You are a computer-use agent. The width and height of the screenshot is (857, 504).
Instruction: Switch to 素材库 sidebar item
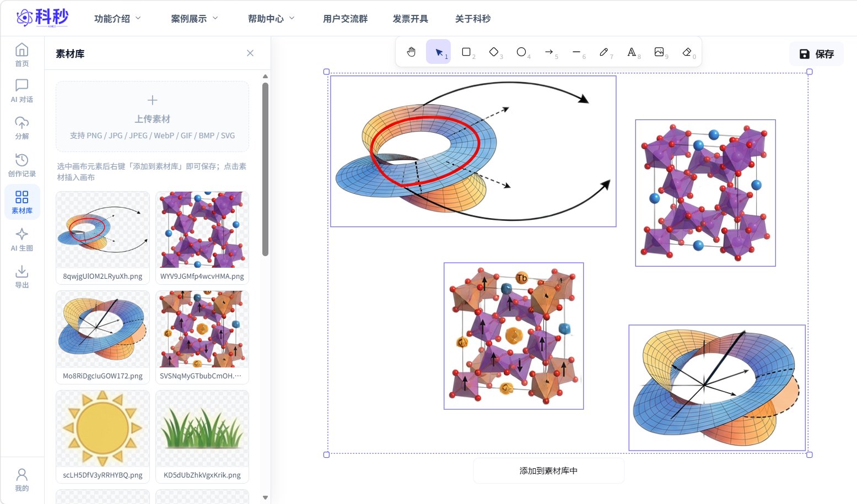[x=22, y=202]
